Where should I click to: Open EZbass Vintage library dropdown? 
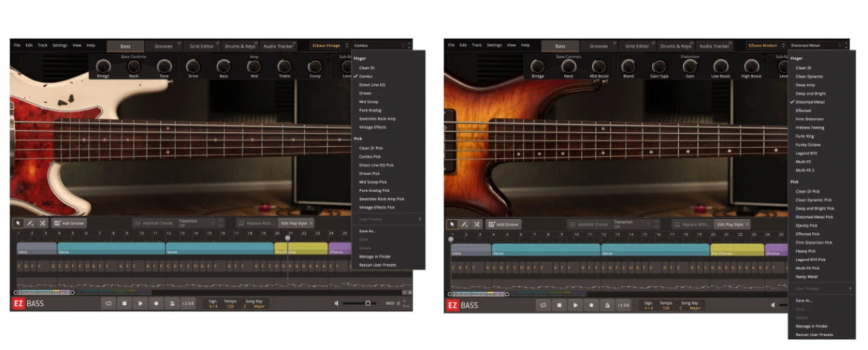pyautogui.click(x=329, y=45)
